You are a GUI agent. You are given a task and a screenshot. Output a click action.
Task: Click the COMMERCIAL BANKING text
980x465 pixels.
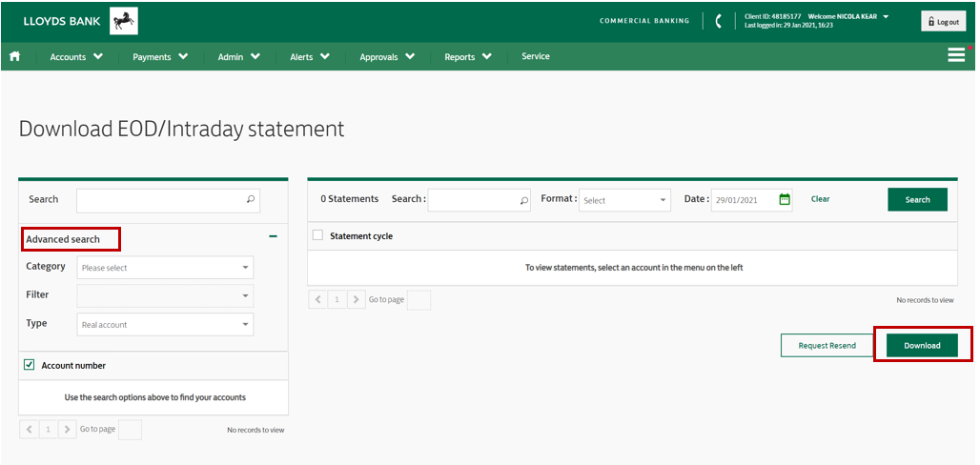click(x=644, y=21)
